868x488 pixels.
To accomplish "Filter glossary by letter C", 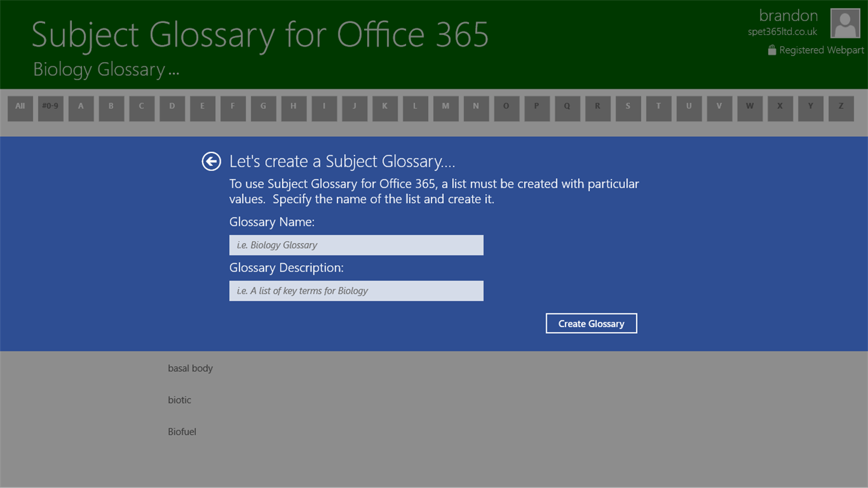I will [142, 109].
